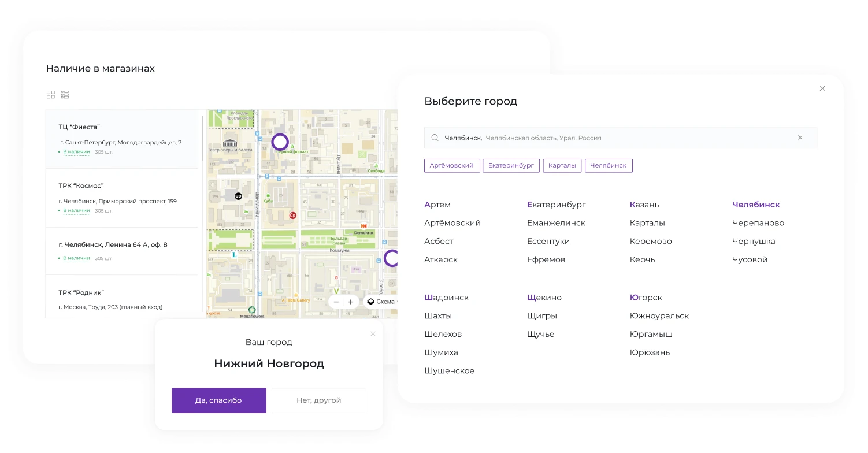Viewport: 868px width, 453px height.
Task: Switch to list view icon
Action: 65,94
